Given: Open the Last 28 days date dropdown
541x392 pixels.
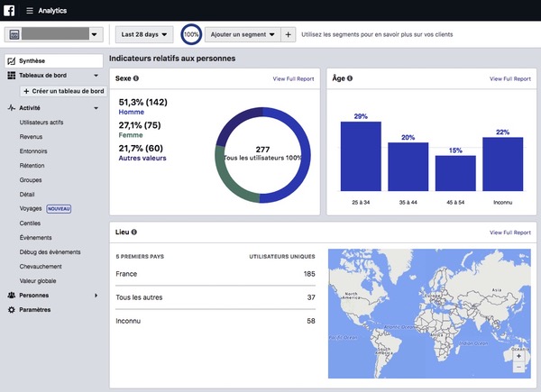Looking at the screenshot, I should (x=145, y=34).
